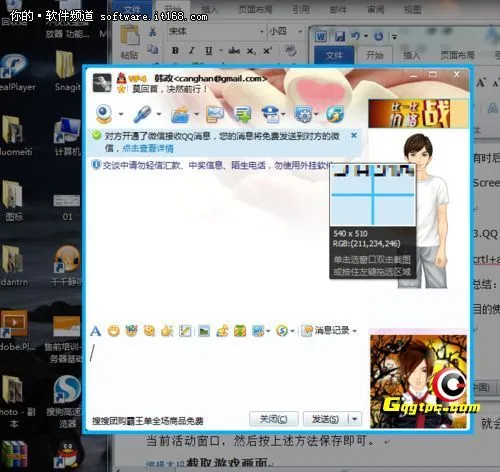Expand video call options dropdown arrow
500x472 pixels.
pos(121,114)
